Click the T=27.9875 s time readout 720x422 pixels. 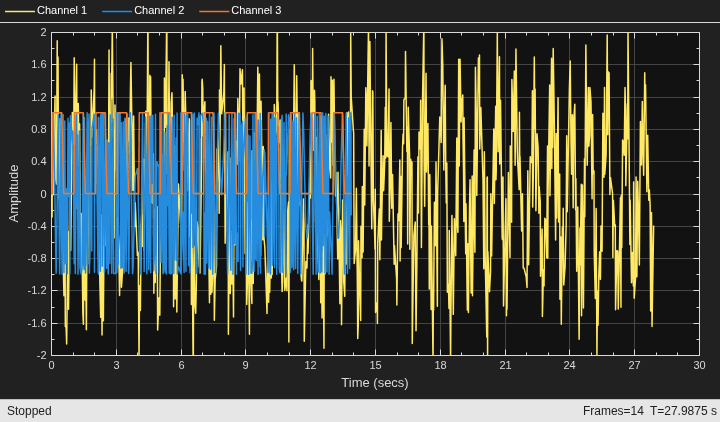coord(683,411)
